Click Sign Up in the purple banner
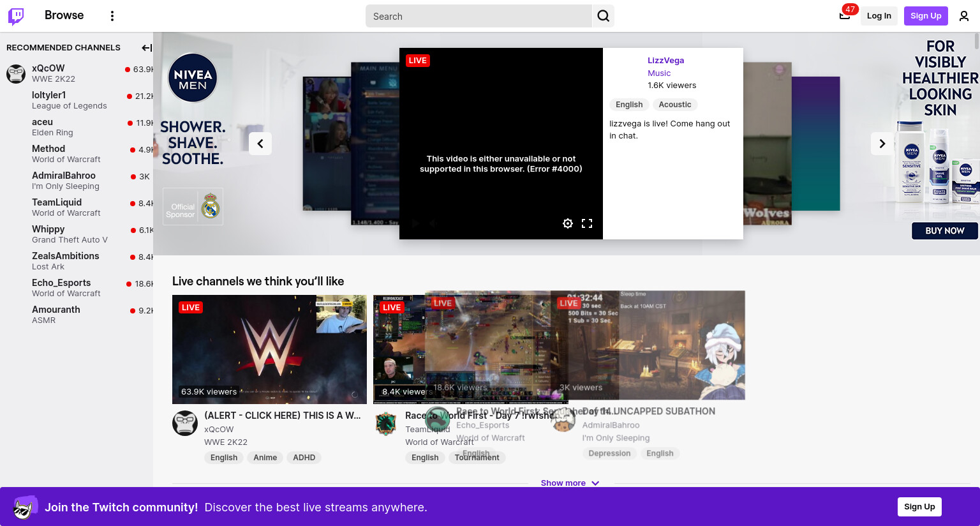Image resolution: width=980 pixels, height=526 pixels. click(x=919, y=507)
